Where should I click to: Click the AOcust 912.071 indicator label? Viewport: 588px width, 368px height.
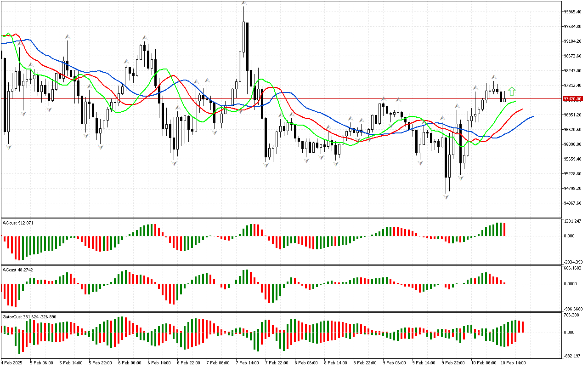point(18,223)
